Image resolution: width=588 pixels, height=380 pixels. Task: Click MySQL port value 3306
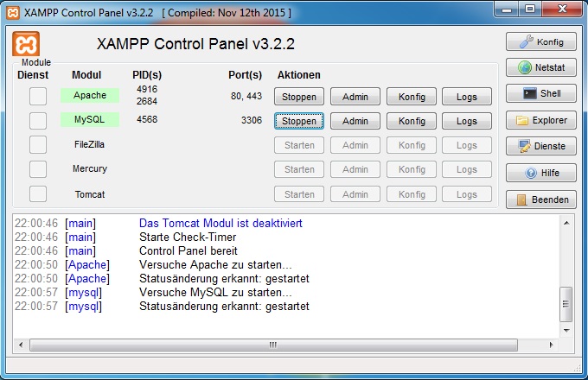[252, 120]
